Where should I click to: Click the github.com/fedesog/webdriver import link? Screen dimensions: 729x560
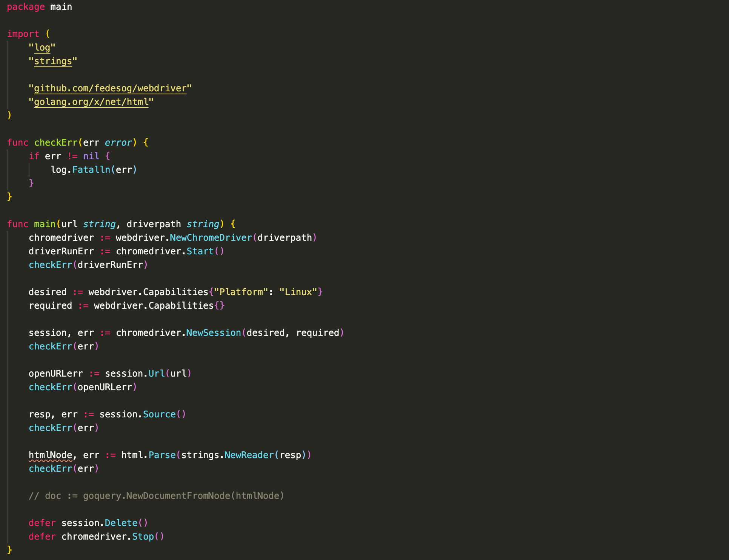pos(110,88)
